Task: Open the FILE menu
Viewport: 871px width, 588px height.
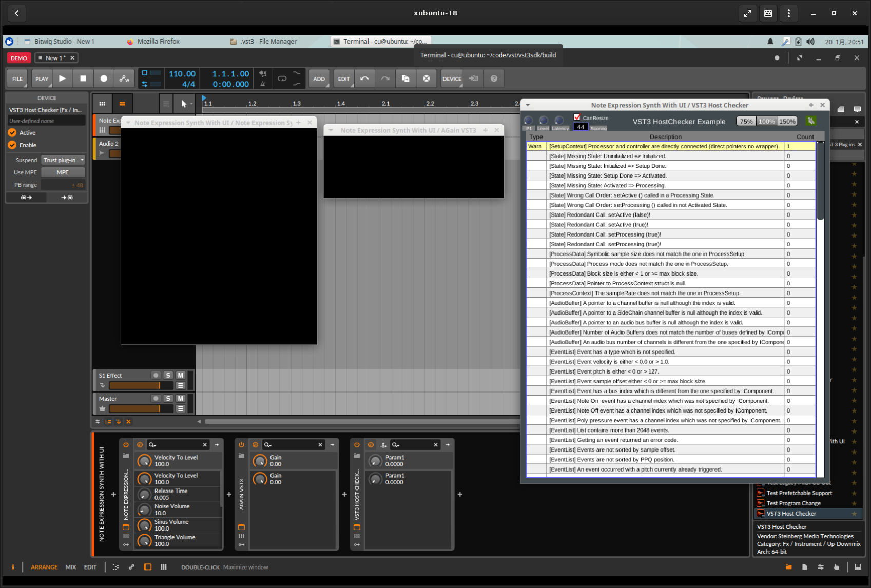Action: coord(17,79)
